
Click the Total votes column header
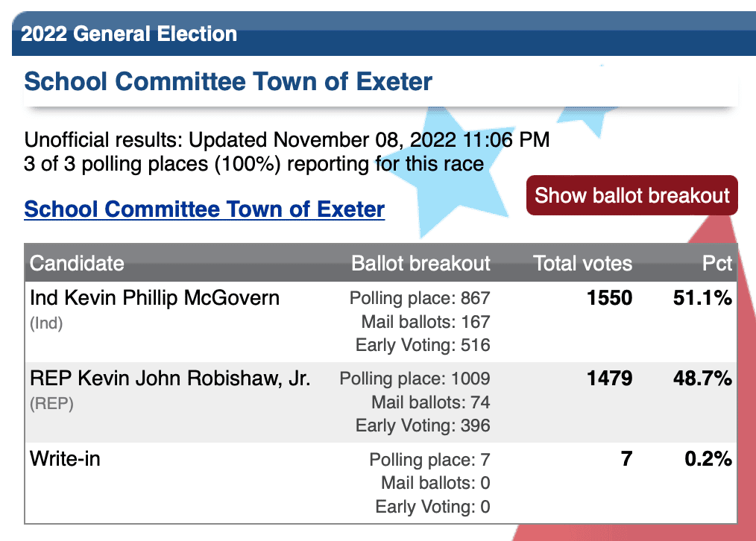582,264
